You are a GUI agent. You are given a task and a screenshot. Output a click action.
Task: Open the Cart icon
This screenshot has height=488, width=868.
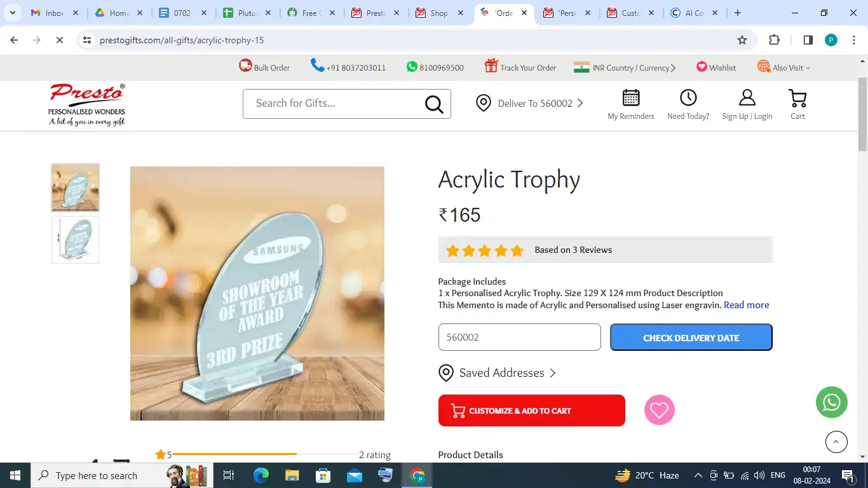point(797,98)
